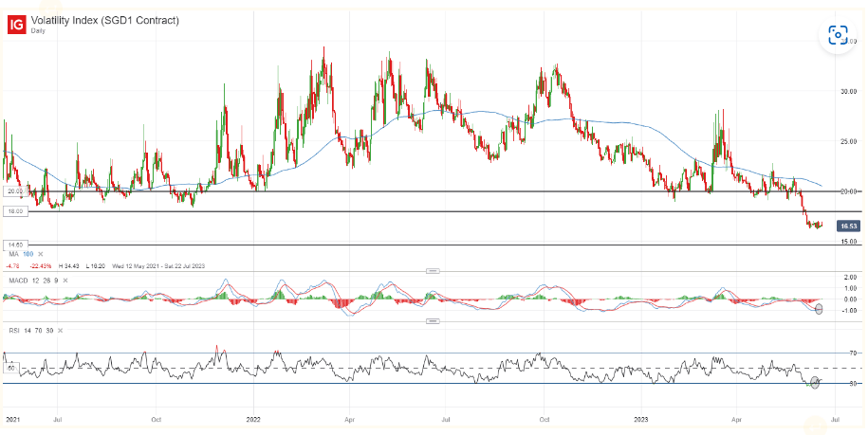
Task: Click the circled MACD marker at chart end
Action: pyautogui.click(x=820, y=309)
